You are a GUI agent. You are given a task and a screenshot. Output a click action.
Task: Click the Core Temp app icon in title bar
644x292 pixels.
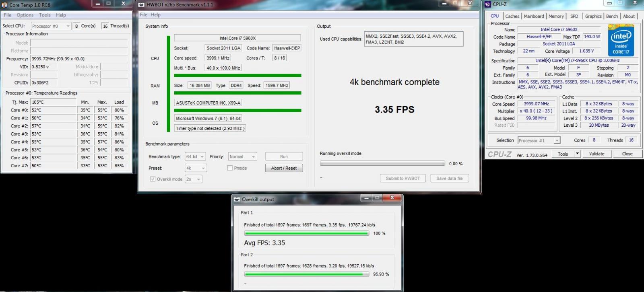(5, 5)
